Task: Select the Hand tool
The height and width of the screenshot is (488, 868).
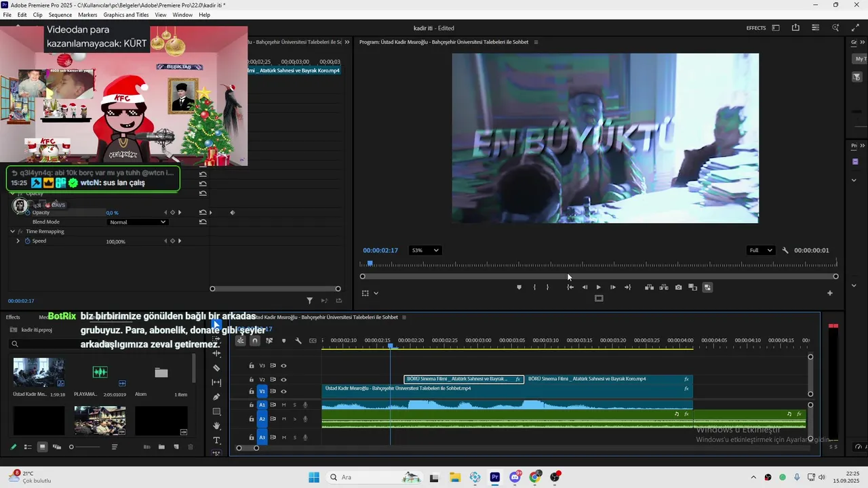Action: pyautogui.click(x=216, y=426)
